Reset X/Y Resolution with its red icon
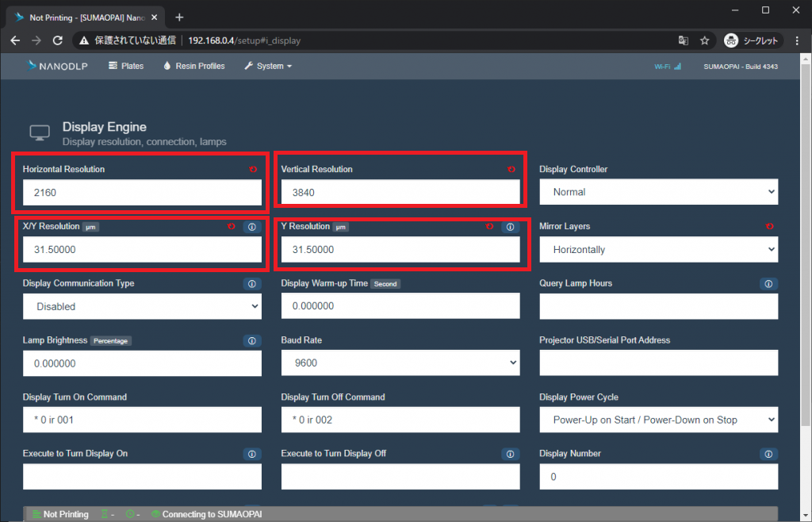The height and width of the screenshot is (522, 812). click(232, 226)
